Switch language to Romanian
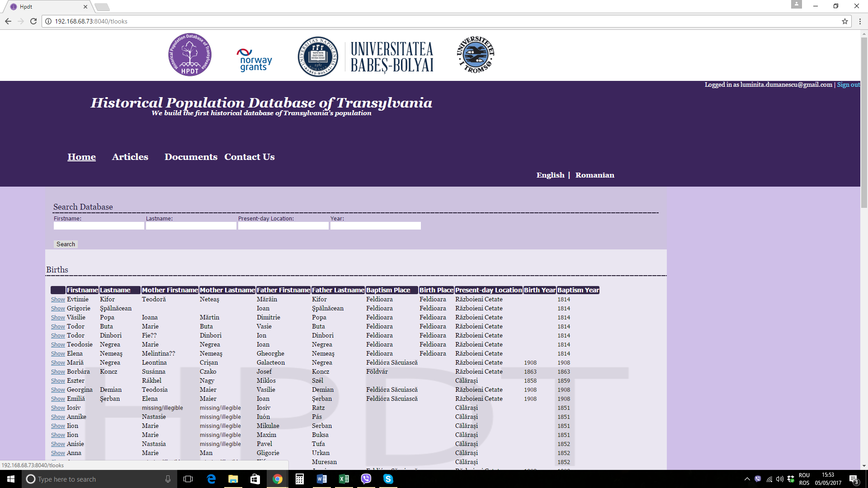This screenshot has height=488, width=868. pyautogui.click(x=595, y=175)
